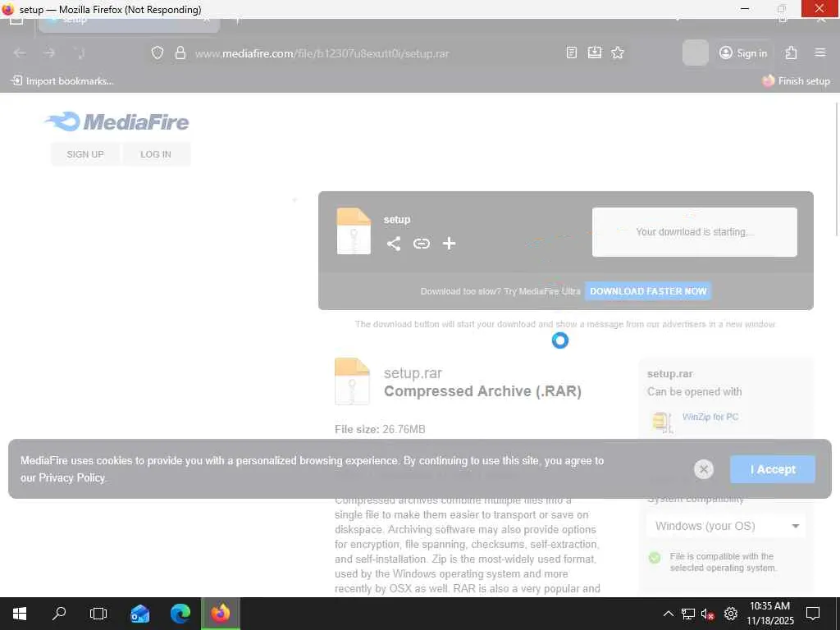Click Finish setup in bookmarks bar
840x630 pixels.
(796, 81)
